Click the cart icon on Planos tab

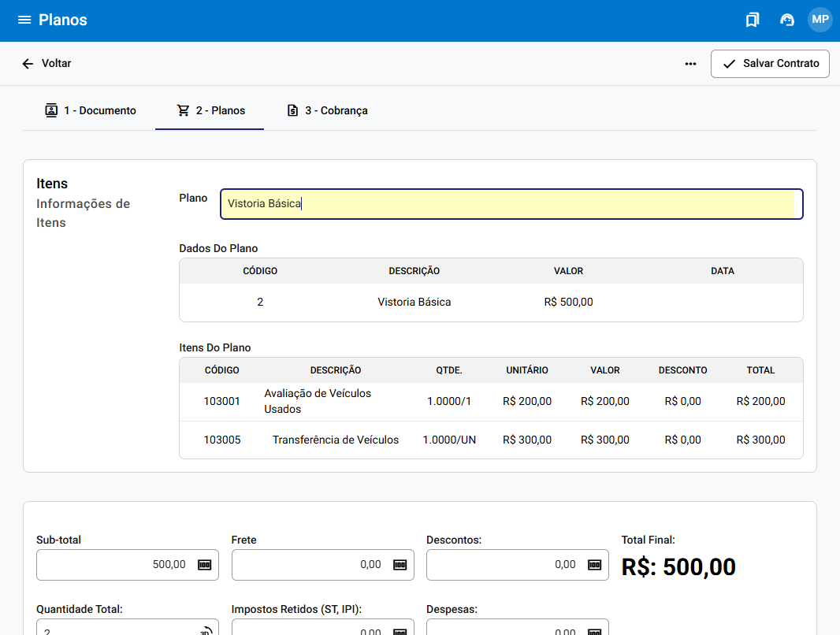pyautogui.click(x=183, y=110)
